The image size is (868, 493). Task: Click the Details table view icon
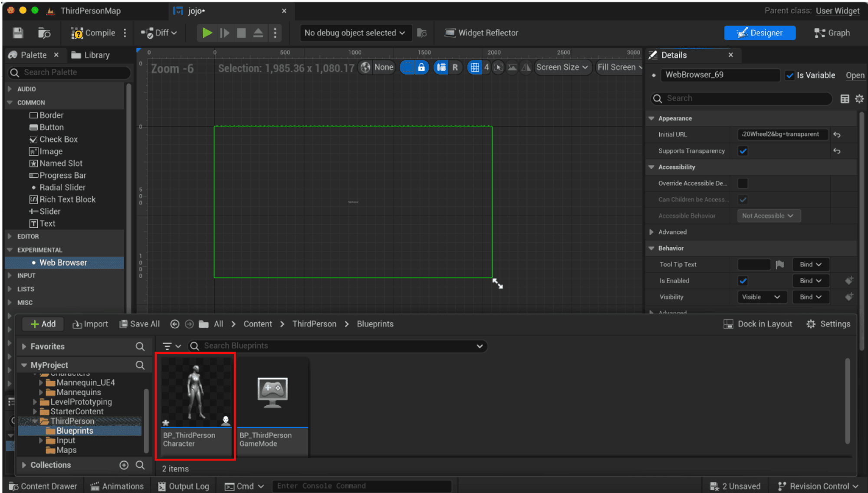(845, 99)
